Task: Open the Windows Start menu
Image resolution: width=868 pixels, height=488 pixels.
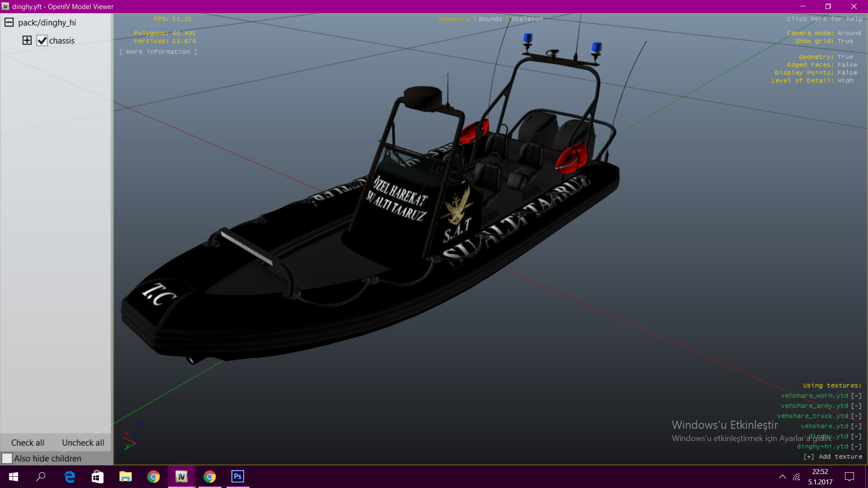Action: coord(14,477)
